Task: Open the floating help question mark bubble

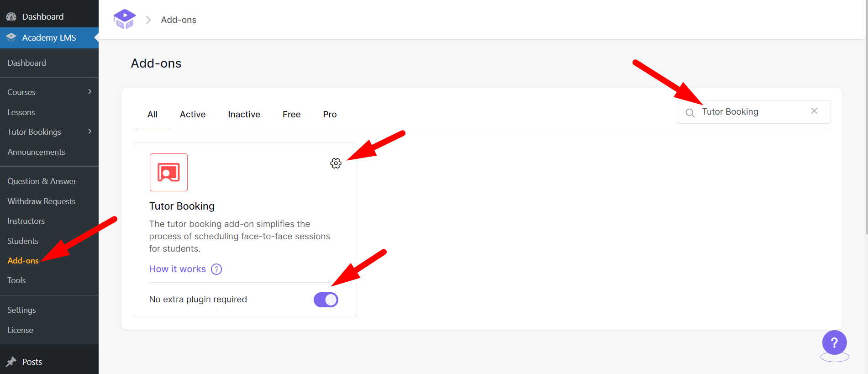Action: pos(834,342)
